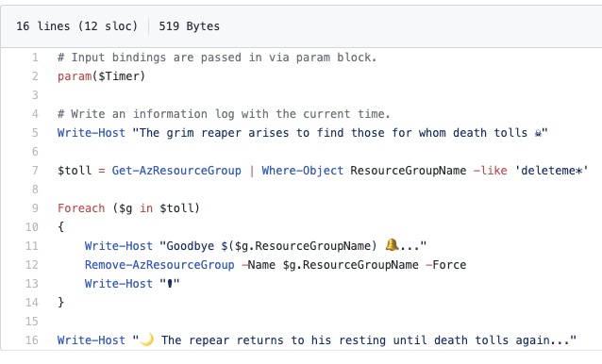Image resolution: width=602 pixels, height=364 pixels.
Task: Click line number 7 in gutter
Action: coord(35,171)
